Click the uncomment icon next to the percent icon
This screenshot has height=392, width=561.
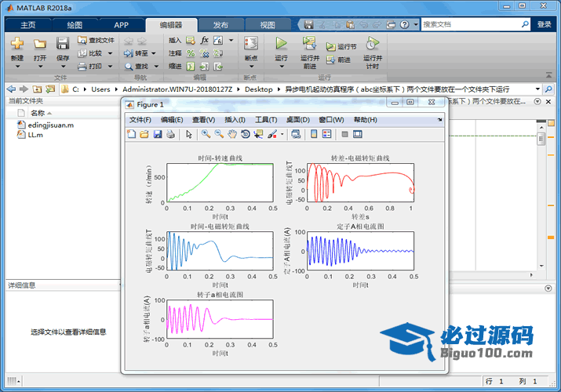(204, 53)
